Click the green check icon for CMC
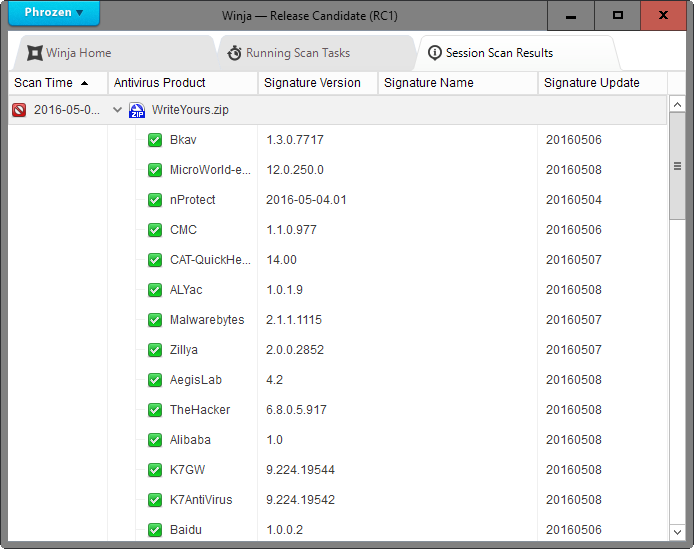 pos(155,230)
